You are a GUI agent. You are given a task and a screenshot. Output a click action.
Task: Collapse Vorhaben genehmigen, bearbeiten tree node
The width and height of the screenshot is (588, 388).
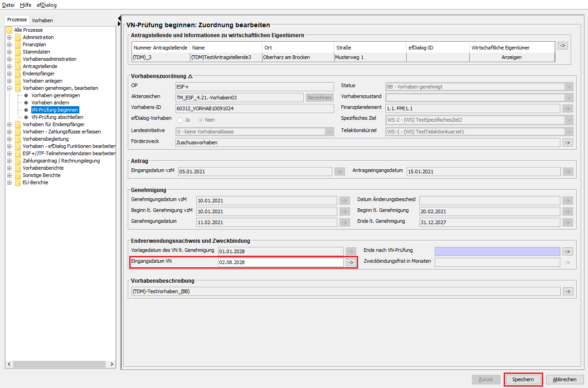pyautogui.click(x=9, y=88)
